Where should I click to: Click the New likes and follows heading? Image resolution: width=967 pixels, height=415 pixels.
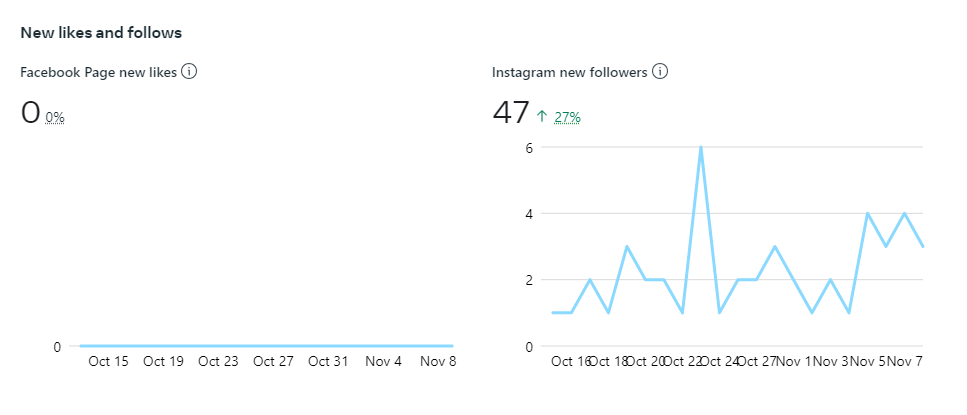pyautogui.click(x=101, y=32)
